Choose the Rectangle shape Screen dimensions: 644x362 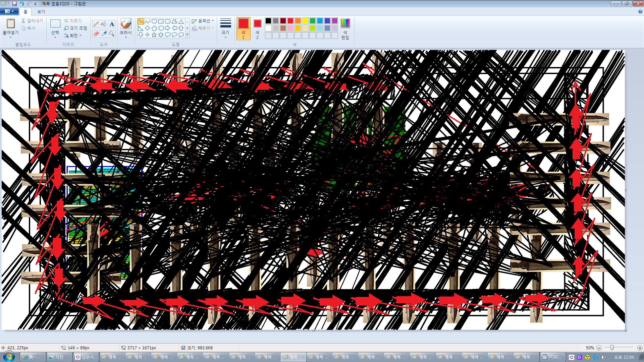(161, 21)
